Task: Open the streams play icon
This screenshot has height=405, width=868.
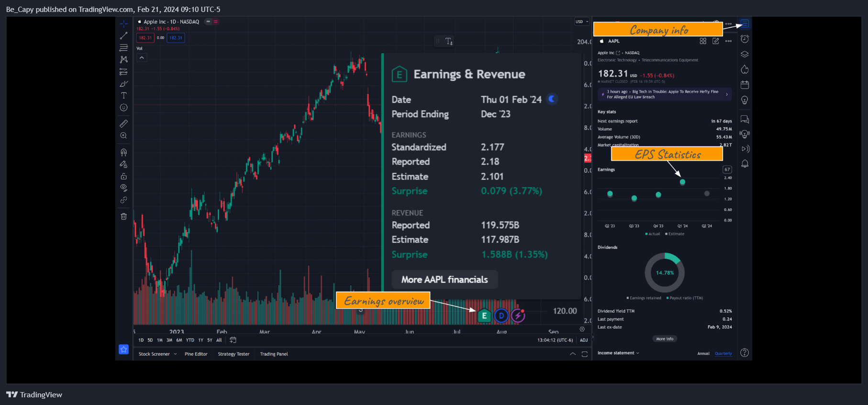Action: [x=745, y=149]
